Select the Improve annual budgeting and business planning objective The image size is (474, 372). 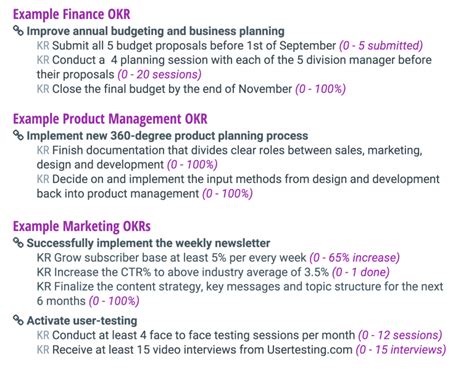[155, 31]
